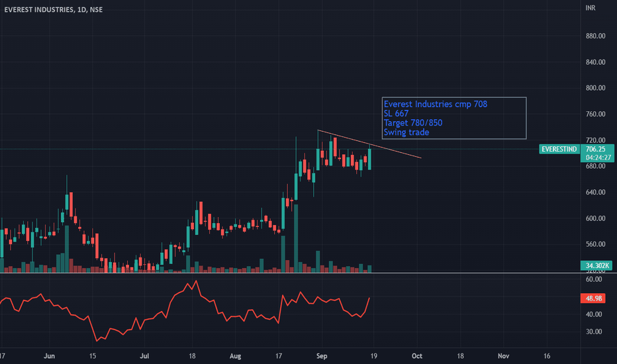
Task: Click the volume label 34.302K
Action: point(597,265)
